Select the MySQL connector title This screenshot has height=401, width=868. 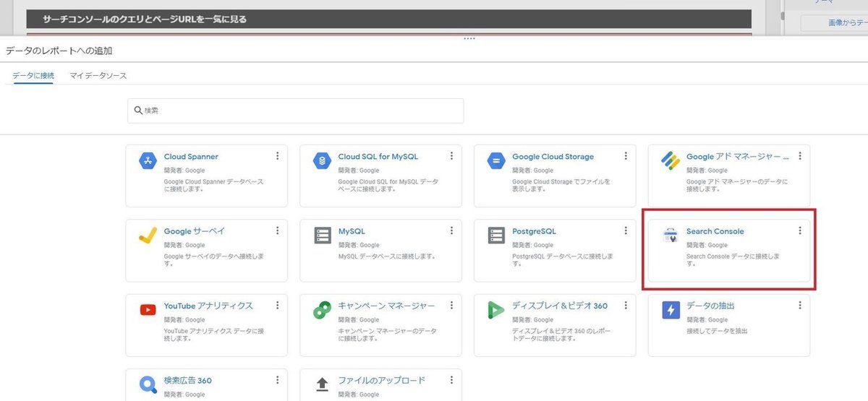[352, 231]
